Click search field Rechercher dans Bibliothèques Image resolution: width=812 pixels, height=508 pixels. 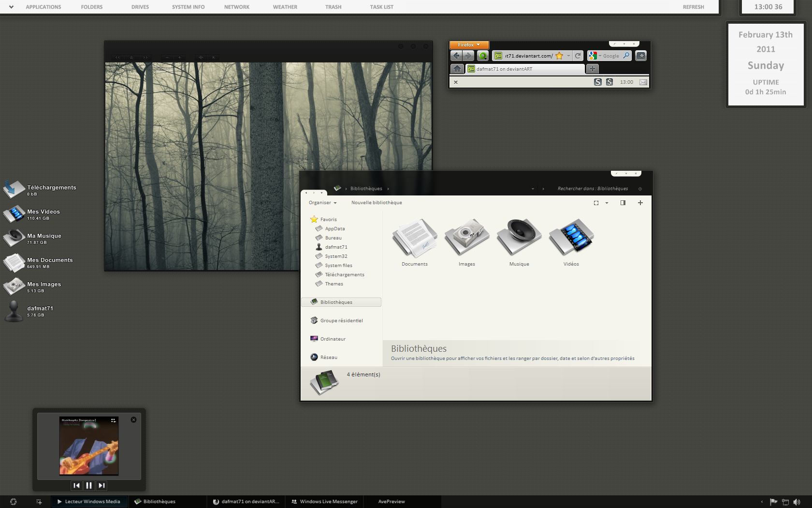593,189
